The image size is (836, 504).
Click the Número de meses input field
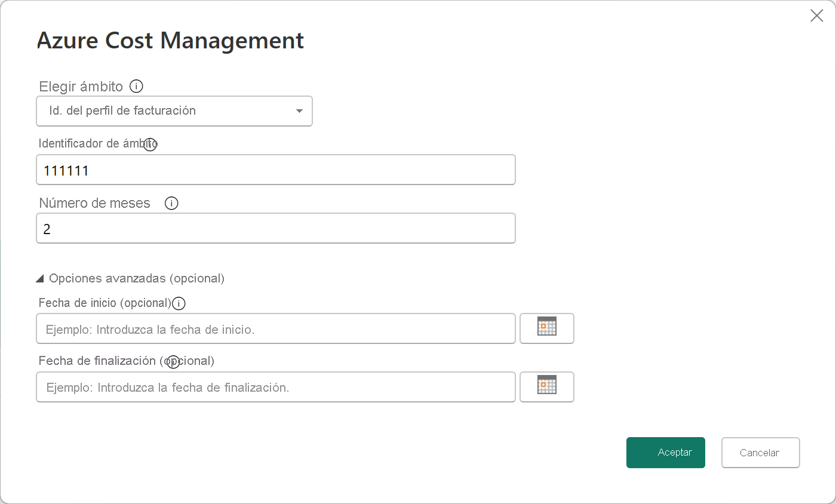[x=276, y=228]
